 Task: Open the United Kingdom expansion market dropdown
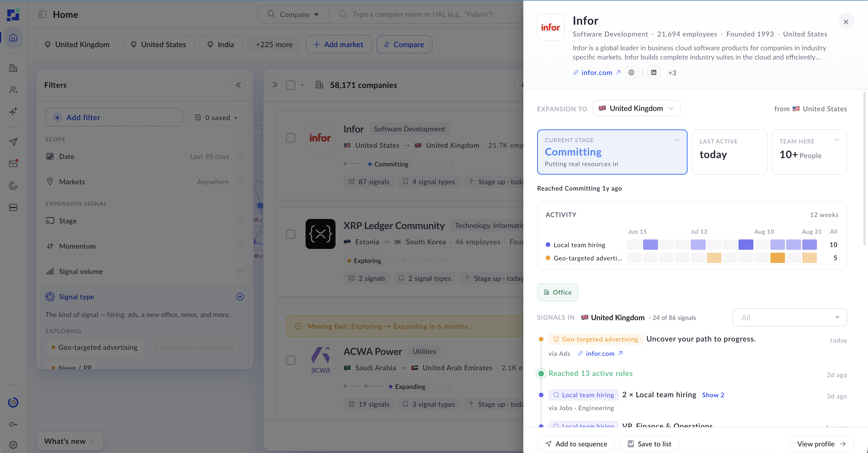636,108
